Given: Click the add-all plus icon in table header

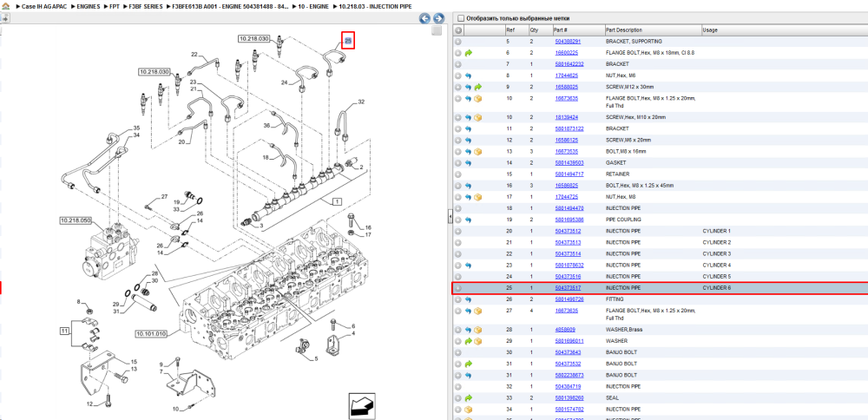Looking at the screenshot, I should coord(458,30).
